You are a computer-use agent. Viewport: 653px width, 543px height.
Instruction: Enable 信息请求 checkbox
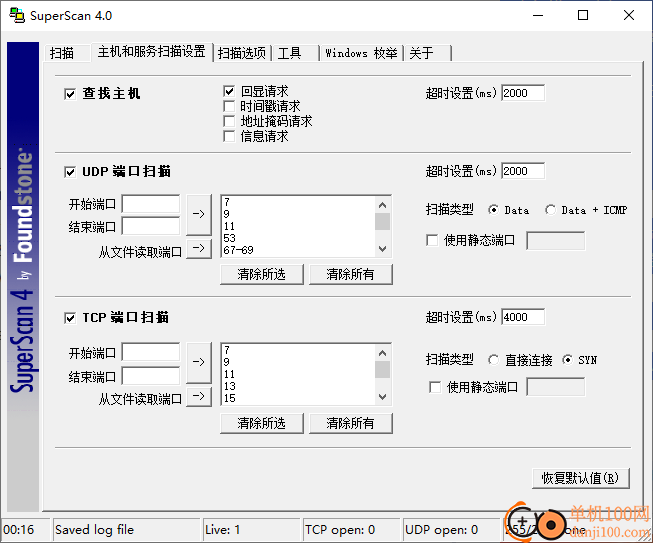[229, 136]
